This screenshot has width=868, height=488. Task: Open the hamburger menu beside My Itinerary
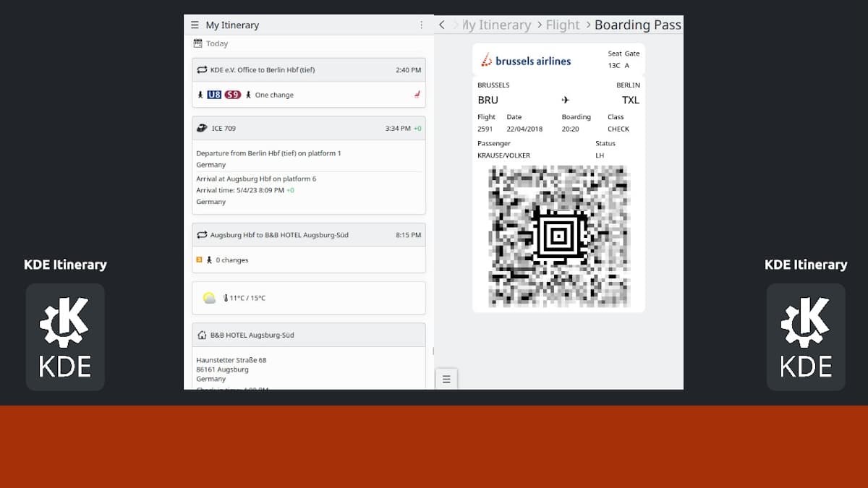coord(195,25)
